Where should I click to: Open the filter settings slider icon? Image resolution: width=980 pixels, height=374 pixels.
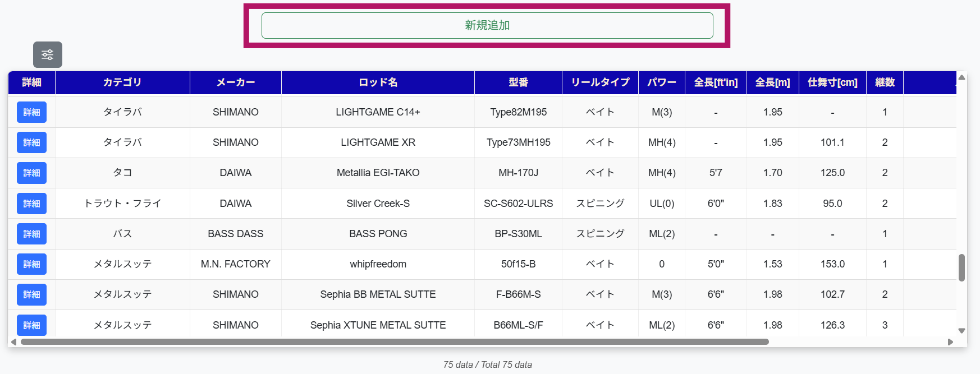click(48, 55)
